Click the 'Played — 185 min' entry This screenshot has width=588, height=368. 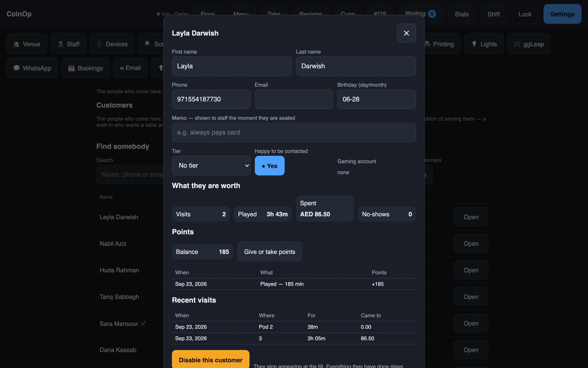pyautogui.click(x=282, y=284)
